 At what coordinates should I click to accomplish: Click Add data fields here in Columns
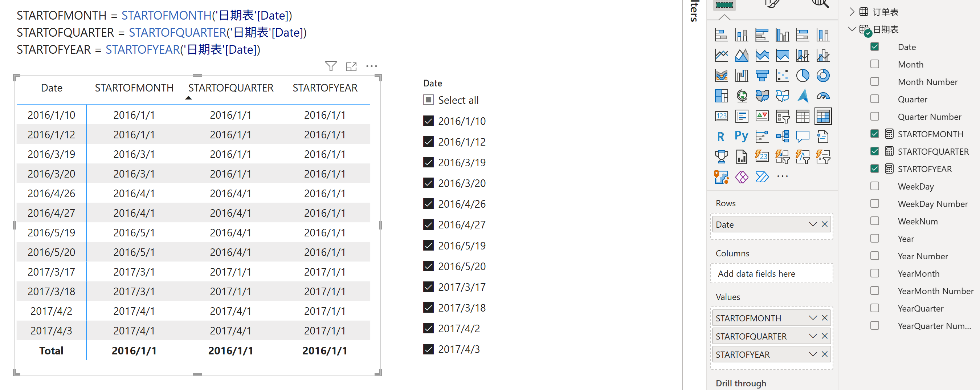756,273
